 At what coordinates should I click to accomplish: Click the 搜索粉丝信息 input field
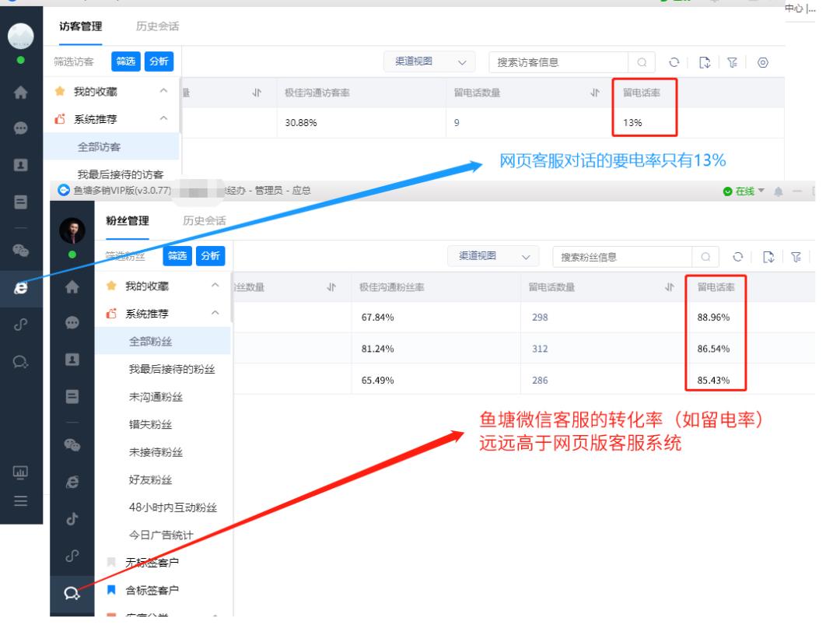(x=615, y=257)
